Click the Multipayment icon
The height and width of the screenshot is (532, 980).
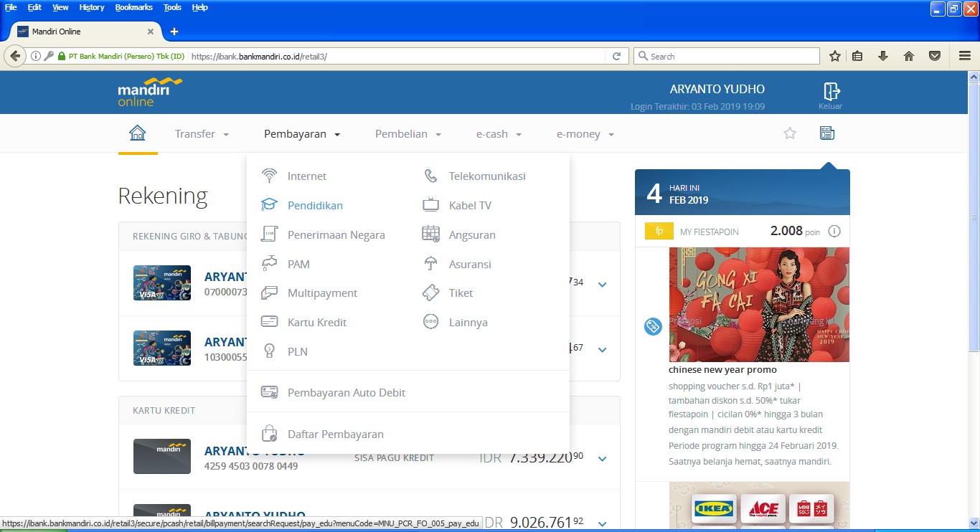click(x=269, y=293)
